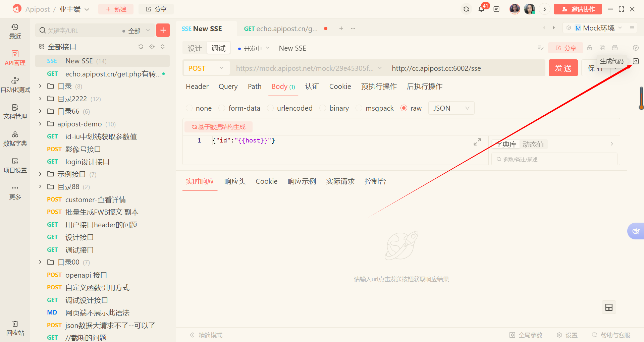Switch to 设计 mode toggle

coord(195,48)
